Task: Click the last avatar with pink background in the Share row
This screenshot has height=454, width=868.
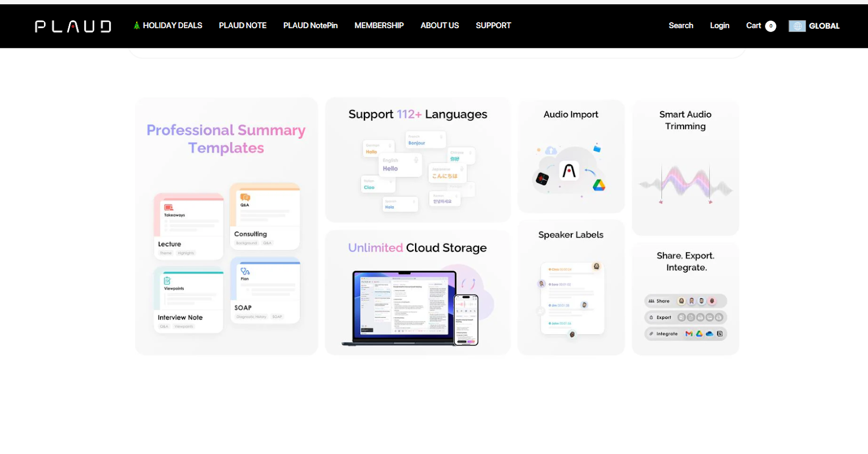Action: tap(712, 301)
